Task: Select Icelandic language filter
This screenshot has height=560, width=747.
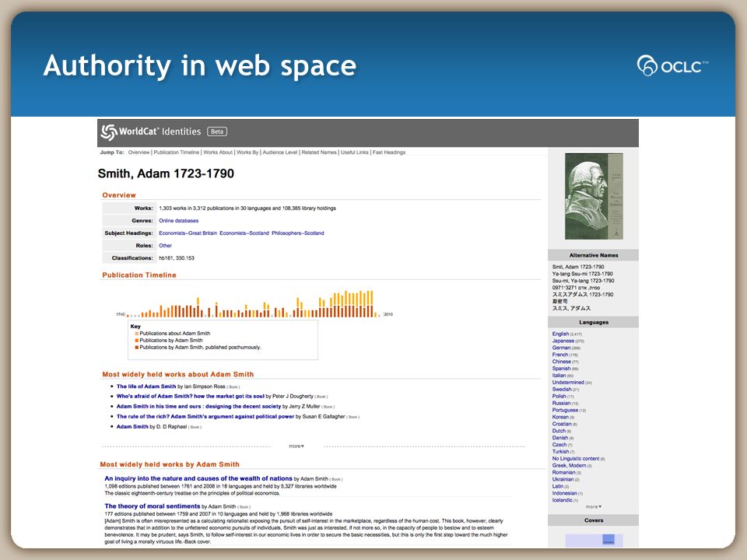Action: [562, 500]
